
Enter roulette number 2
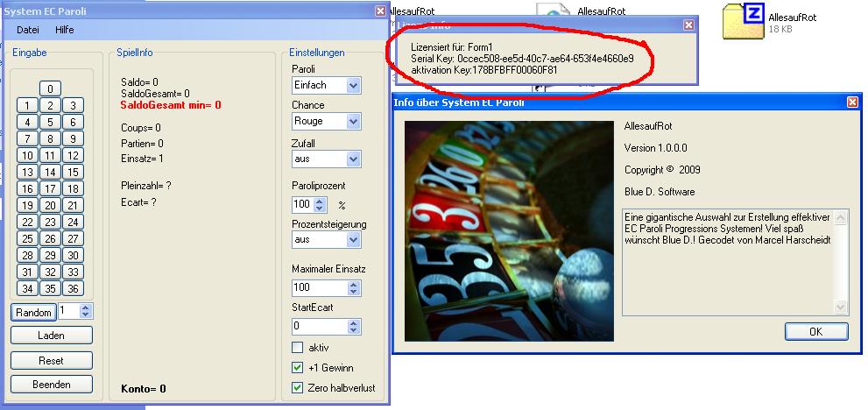point(51,106)
